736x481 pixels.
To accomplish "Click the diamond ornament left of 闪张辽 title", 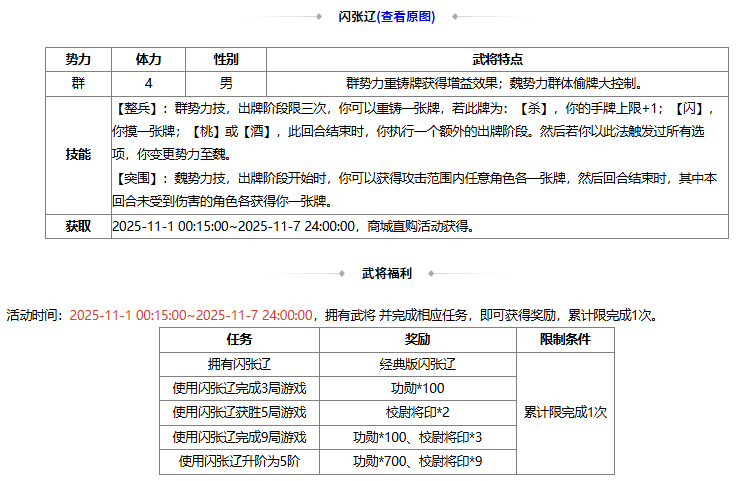I will (320, 17).
